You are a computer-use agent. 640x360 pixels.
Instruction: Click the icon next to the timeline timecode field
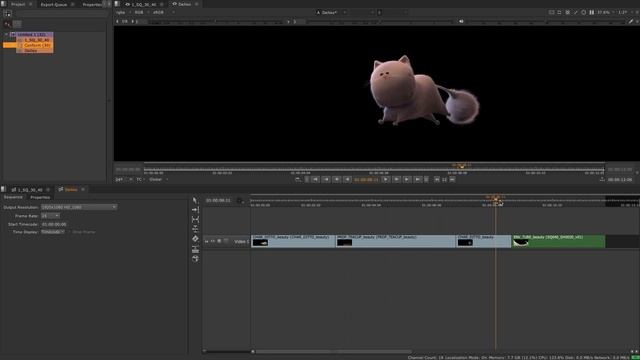(x=239, y=200)
